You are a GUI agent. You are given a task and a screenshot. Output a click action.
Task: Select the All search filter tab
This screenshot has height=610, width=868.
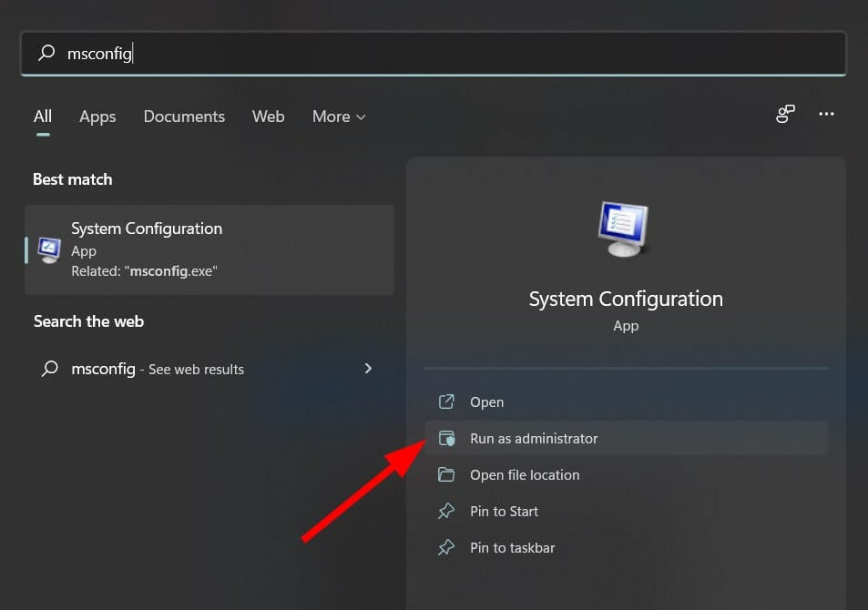click(42, 117)
